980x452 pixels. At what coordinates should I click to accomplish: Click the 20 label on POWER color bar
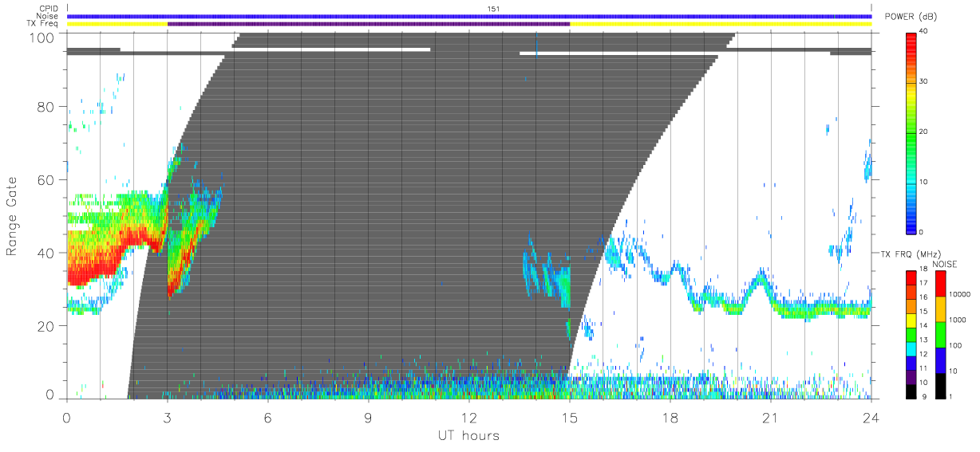[x=925, y=132]
